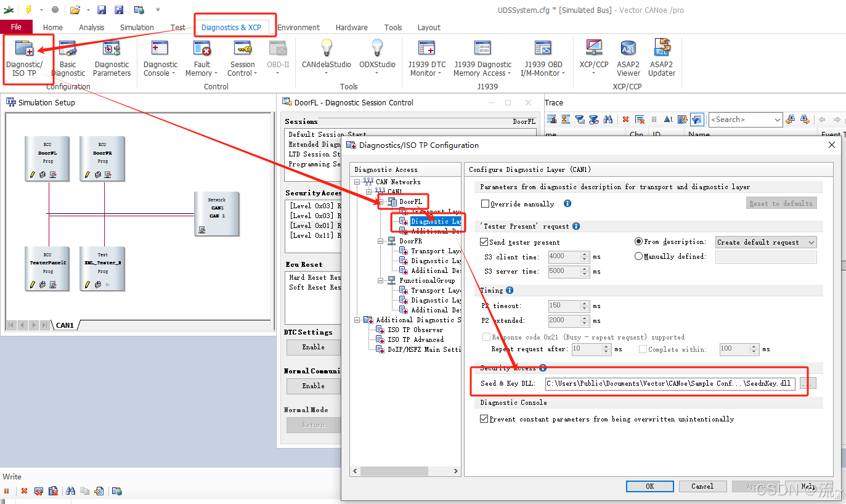Screen dimensions: 846x504
Task: Click the highlighted filter icon in Trace toolbar
Action: (x=697, y=120)
